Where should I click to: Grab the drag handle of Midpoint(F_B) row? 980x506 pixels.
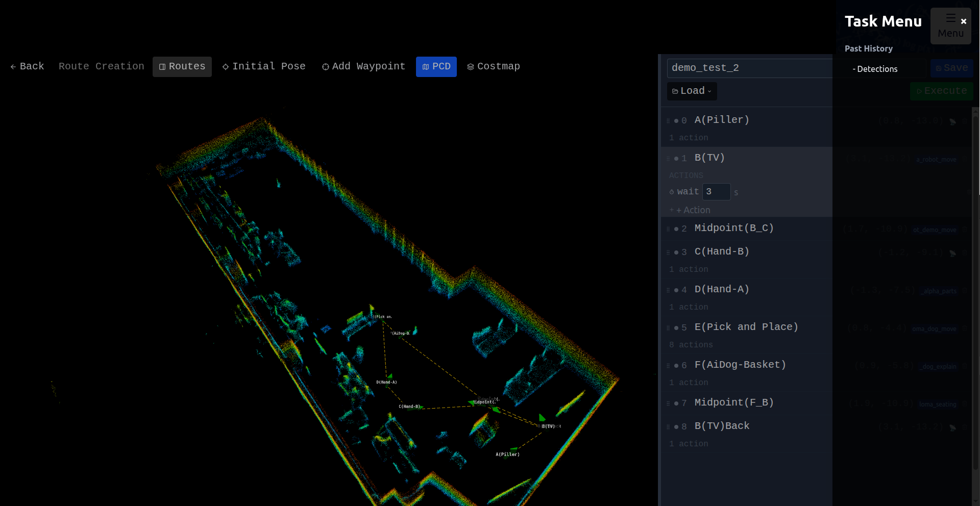pyautogui.click(x=668, y=403)
